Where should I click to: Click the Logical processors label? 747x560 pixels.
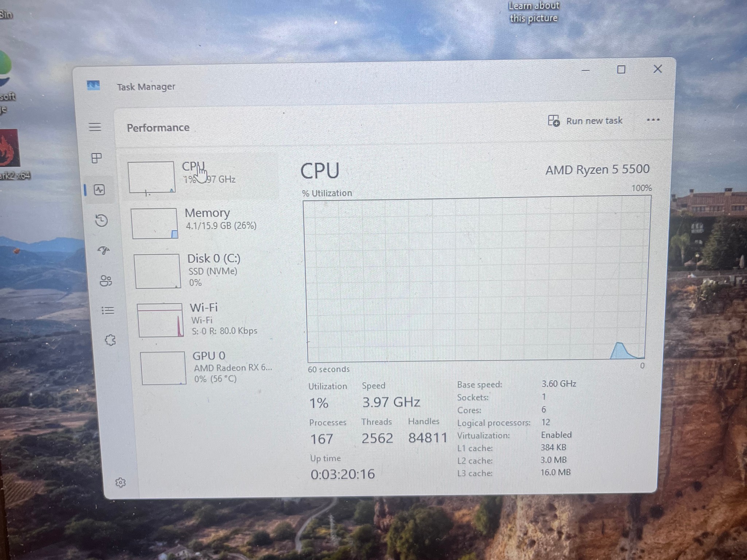[x=494, y=423]
